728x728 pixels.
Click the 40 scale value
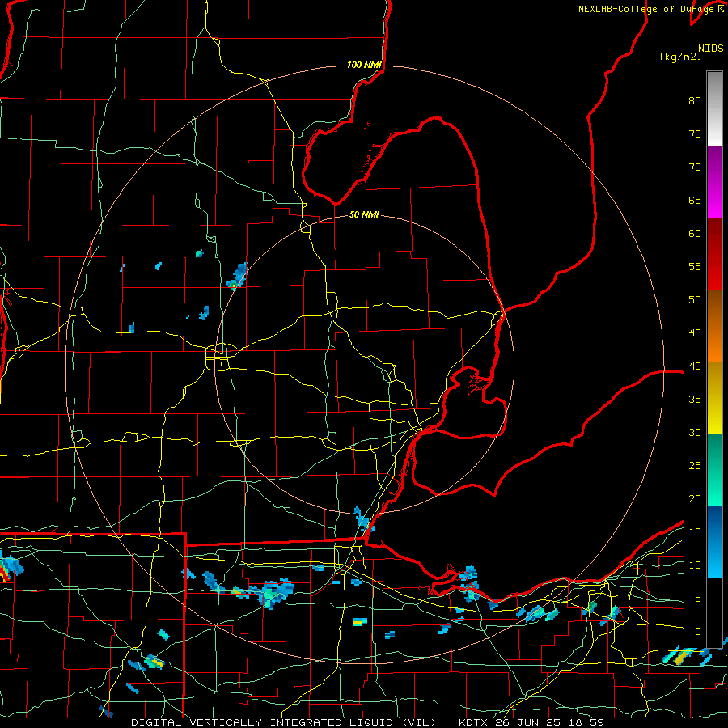click(x=695, y=366)
